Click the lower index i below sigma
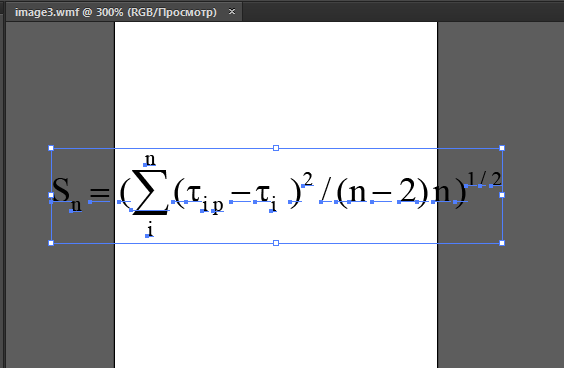This screenshot has height=368, width=564. (x=150, y=229)
